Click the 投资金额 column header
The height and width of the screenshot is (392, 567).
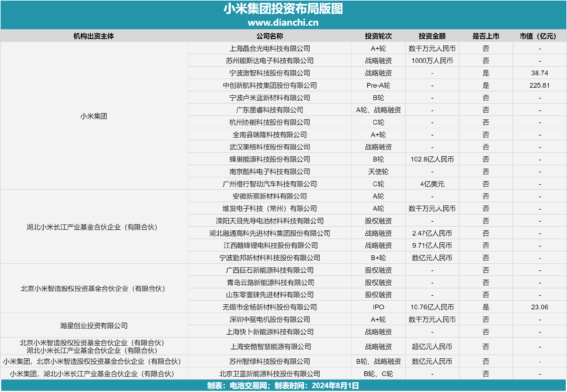tap(432, 36)
